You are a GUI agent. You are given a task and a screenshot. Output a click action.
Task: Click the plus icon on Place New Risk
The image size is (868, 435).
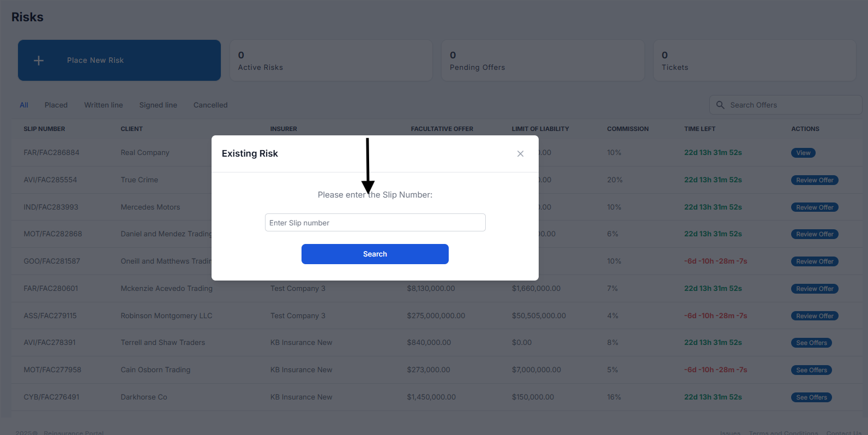[x=39, y=61]
